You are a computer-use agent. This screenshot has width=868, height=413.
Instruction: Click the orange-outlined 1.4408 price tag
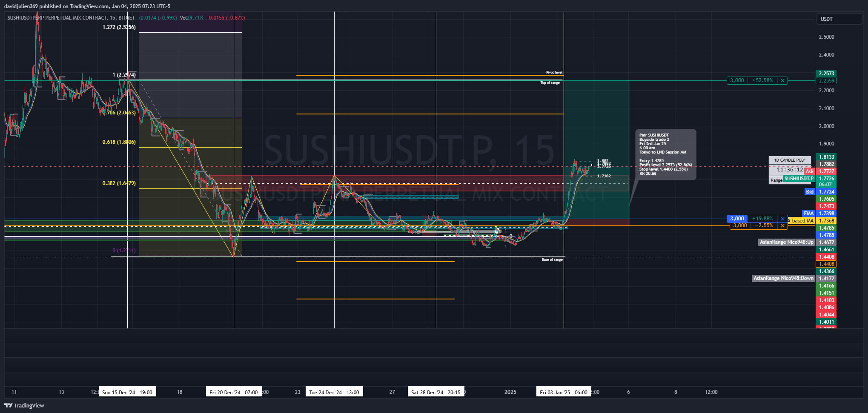[x=826, y=264]
